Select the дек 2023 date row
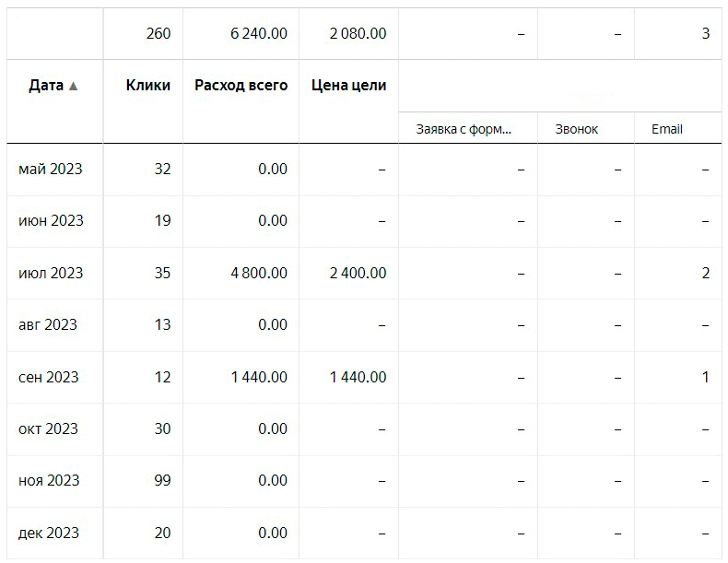 49,533
